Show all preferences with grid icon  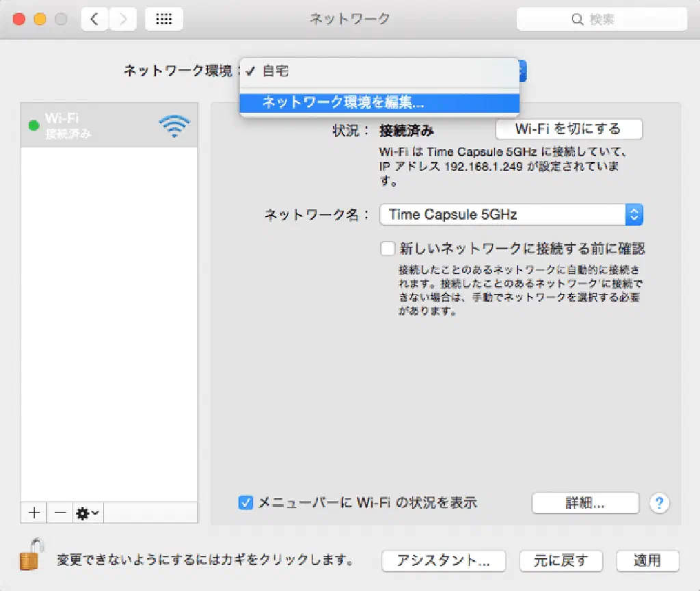164,19
